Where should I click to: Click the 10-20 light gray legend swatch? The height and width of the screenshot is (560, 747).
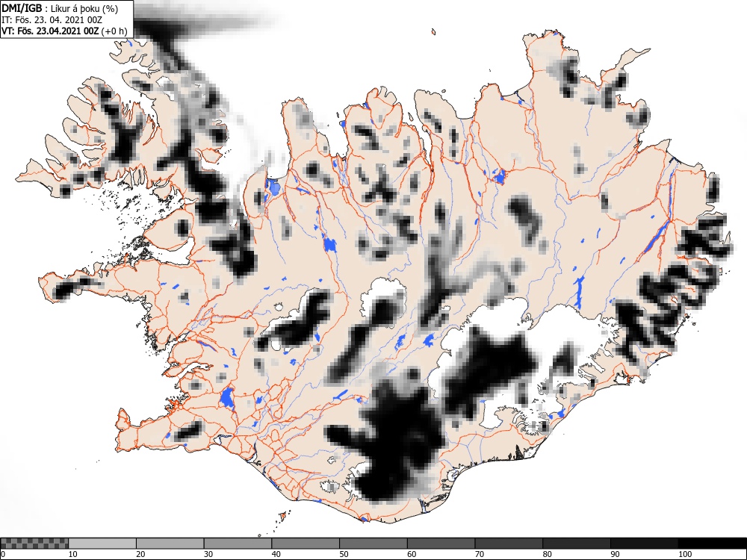click(x=102, y=544)
